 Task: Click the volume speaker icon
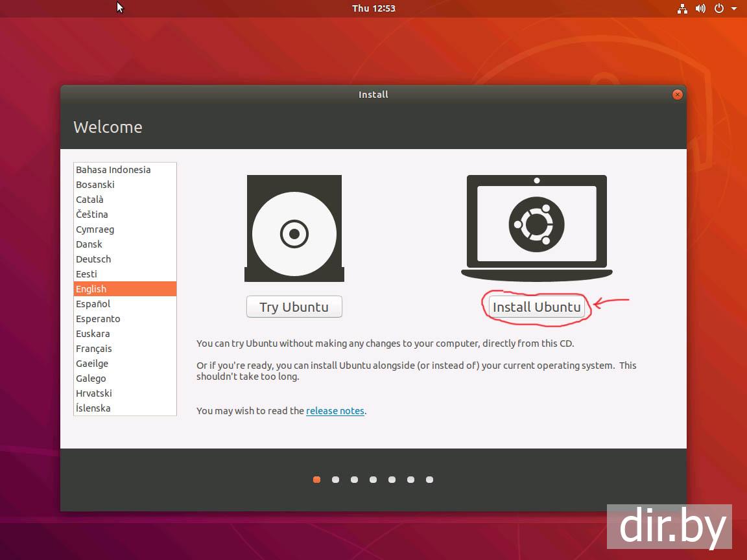700,8
